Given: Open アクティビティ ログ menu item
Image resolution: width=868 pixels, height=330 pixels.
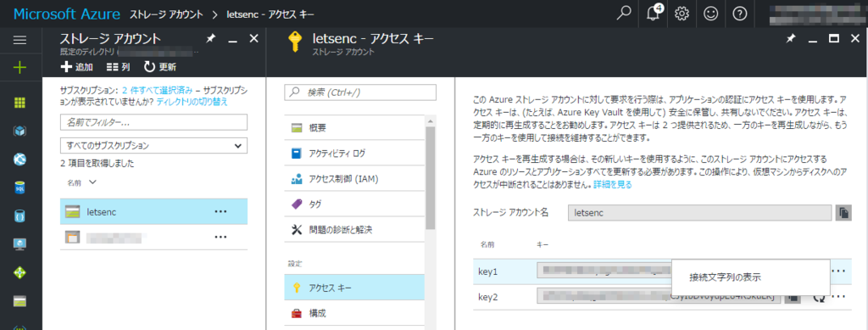Looking at the screenshot, I should [354, 153].
